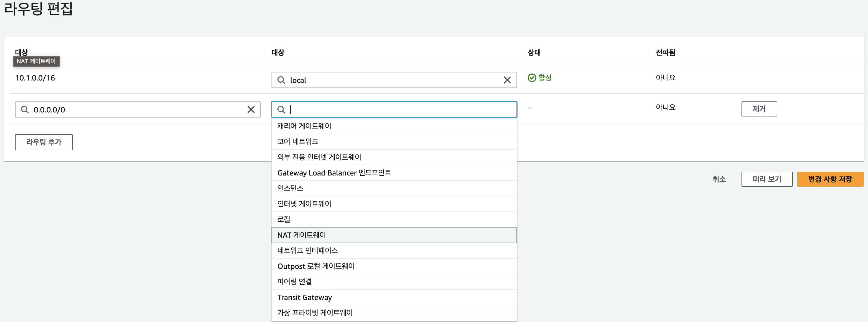Pick Gateway Load Balancer 엔드포인트

click(394, 173)
